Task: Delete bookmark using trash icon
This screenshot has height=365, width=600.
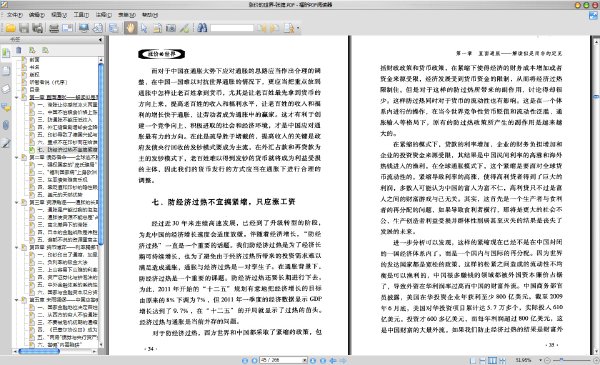Action: [x=19, y=50]
